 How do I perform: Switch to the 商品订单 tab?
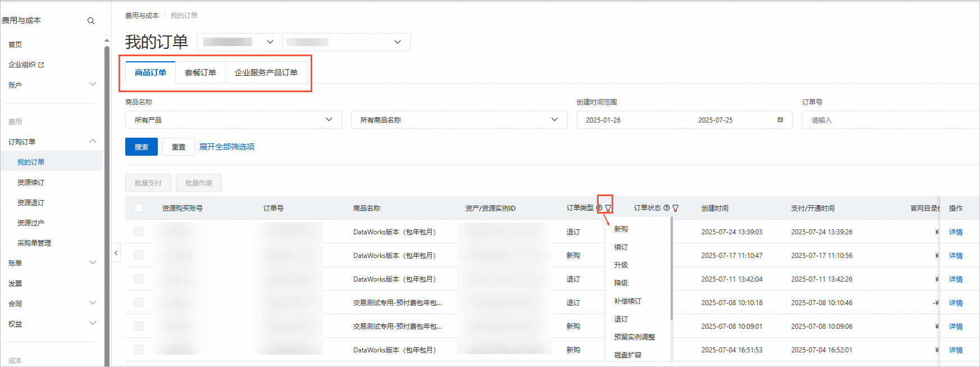pos(151,73)
